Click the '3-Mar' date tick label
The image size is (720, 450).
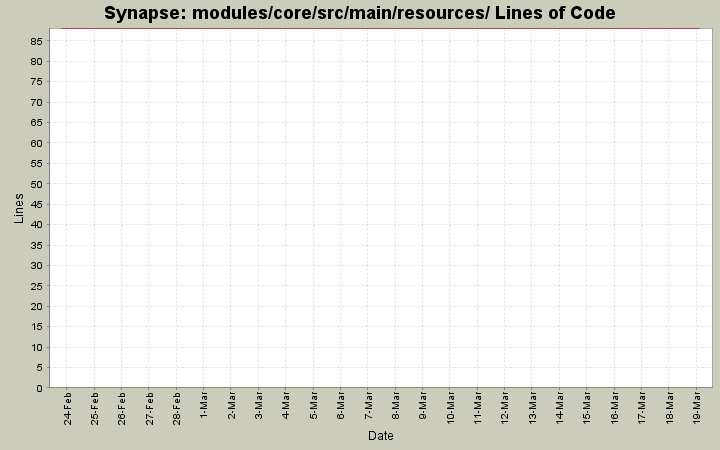[259, 405]
